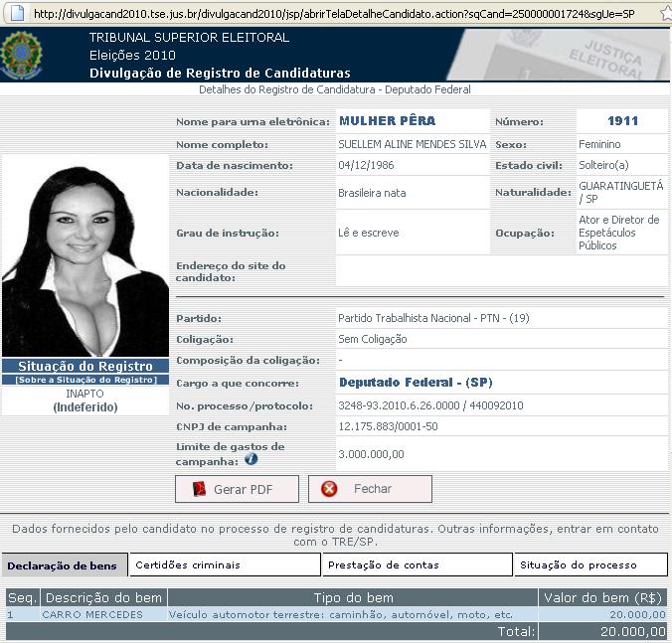Screen dimensions: 672x643
Task: Click the birth date 04/12/1986
Action: tap(366, 165)
